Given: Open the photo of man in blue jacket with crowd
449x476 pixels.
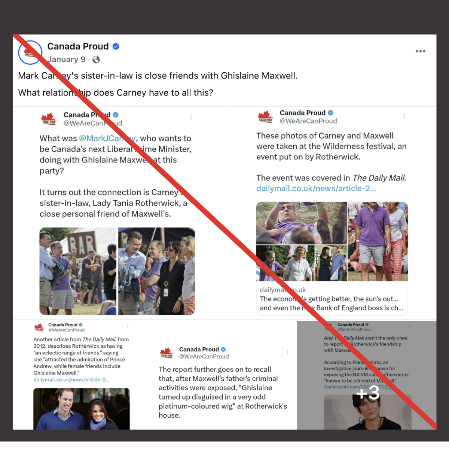Looking at the screenshot, I should [156, 271].
